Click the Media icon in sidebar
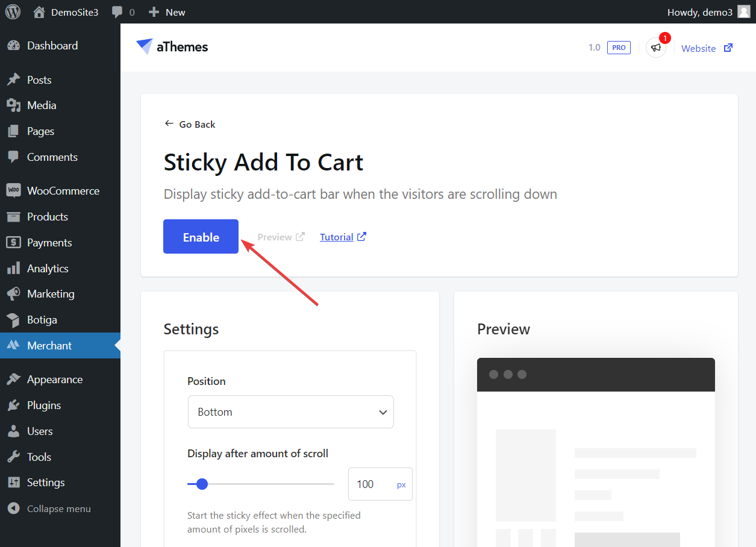The height and width of the screenshot is (547, 756). pyautogui.click(x=13, y=105)
